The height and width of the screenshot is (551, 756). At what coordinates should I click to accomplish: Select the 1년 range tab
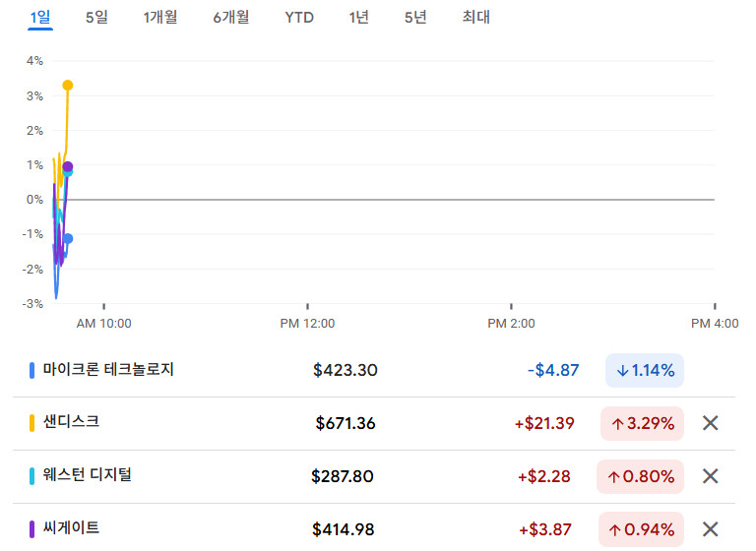[x=359, y=18]
